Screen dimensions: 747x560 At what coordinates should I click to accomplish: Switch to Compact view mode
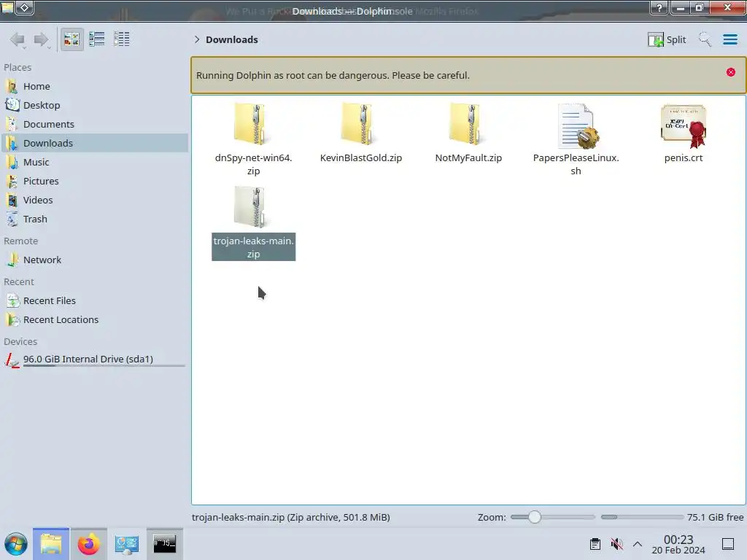pyautogui.click(x=97, y=39)
